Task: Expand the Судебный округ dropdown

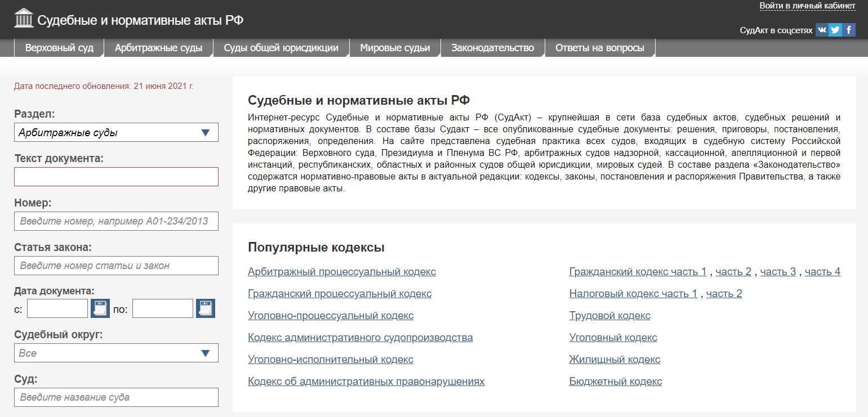Action: [x=116, y=353]
